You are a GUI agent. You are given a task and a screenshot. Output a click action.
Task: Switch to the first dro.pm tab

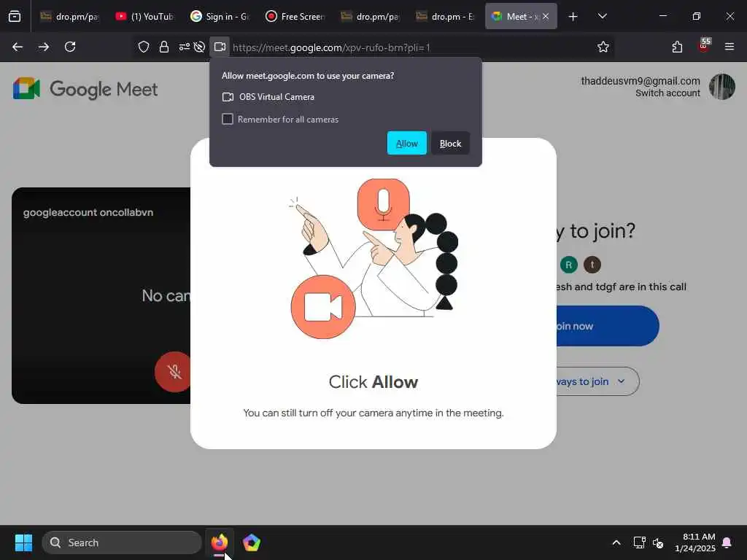point(69,16)
